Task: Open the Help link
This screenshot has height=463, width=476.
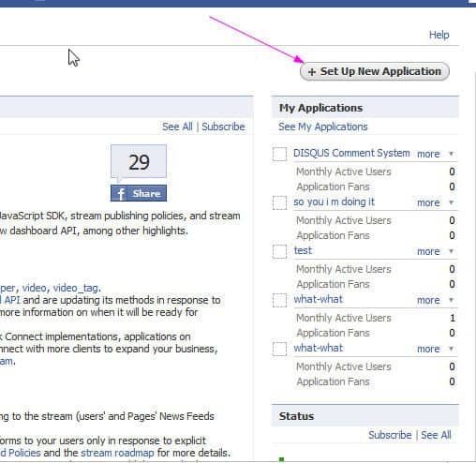Action: point(439,35)
